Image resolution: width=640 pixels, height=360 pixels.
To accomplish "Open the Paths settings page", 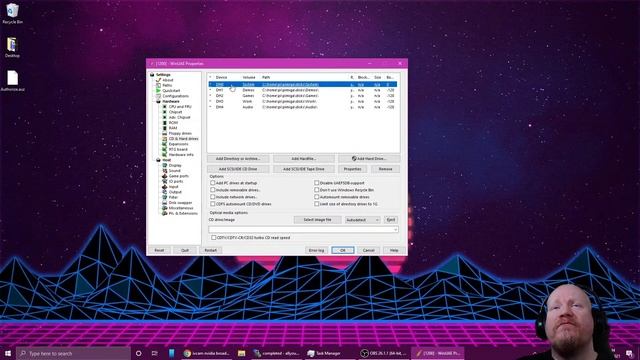I will 167,85.
